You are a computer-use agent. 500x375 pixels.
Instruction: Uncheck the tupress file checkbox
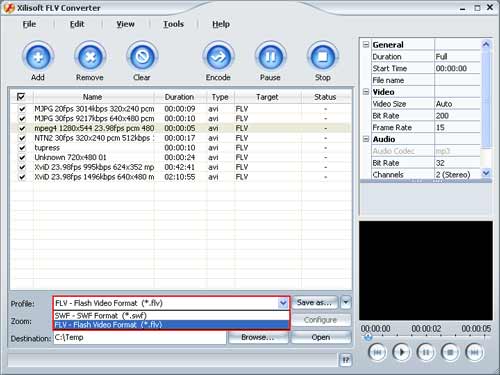tap(22, 148)
